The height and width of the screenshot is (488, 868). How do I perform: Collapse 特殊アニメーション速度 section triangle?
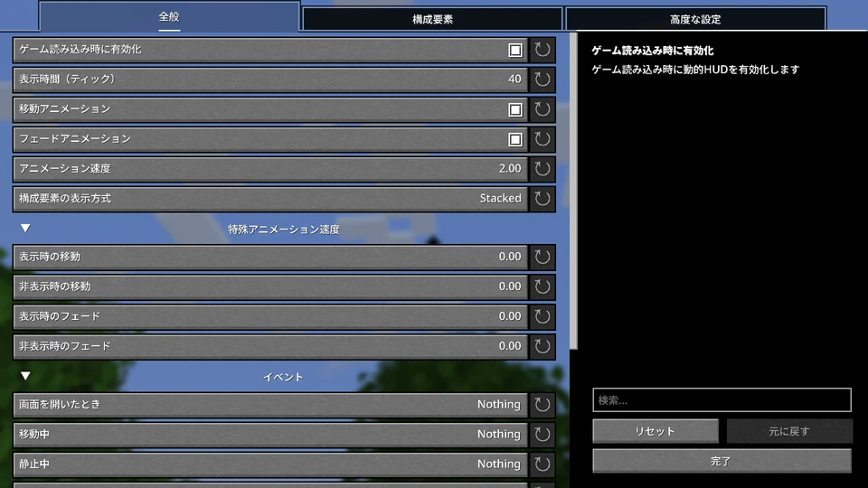[25, 228]
